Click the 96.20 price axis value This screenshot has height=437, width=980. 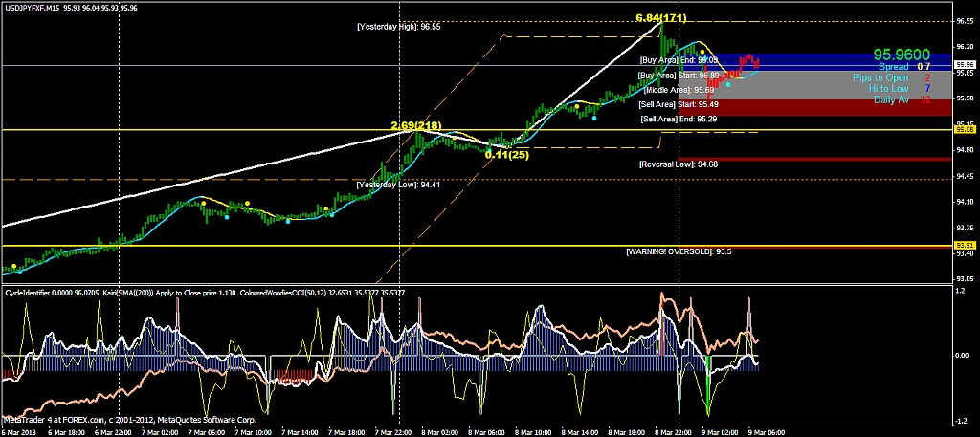point(965,46)
